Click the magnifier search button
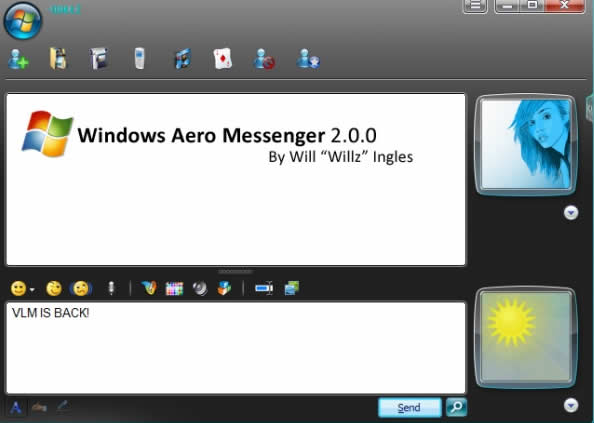Image resolution: width=594 pixels, height=423 pixels. [x=456, y=407]
